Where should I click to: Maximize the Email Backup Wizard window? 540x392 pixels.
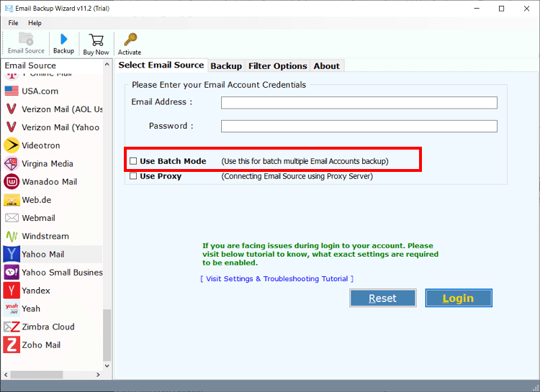501,9
